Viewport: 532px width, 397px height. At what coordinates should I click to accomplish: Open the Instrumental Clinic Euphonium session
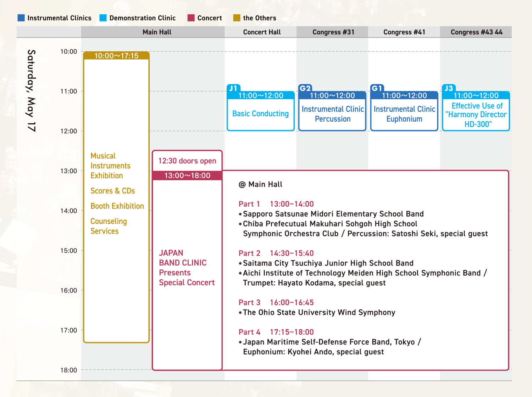[404, 114]
